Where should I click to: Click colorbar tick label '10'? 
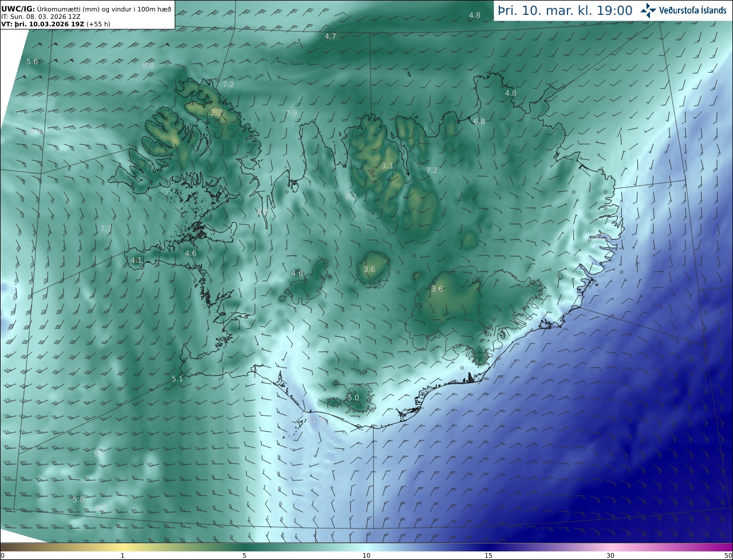(366, 555)
